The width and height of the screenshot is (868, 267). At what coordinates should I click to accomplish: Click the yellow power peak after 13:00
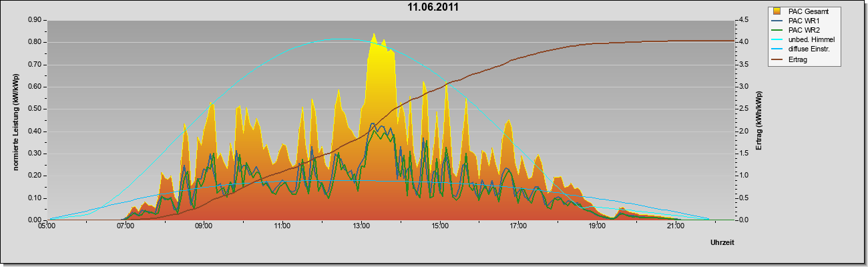click(374, 35)
